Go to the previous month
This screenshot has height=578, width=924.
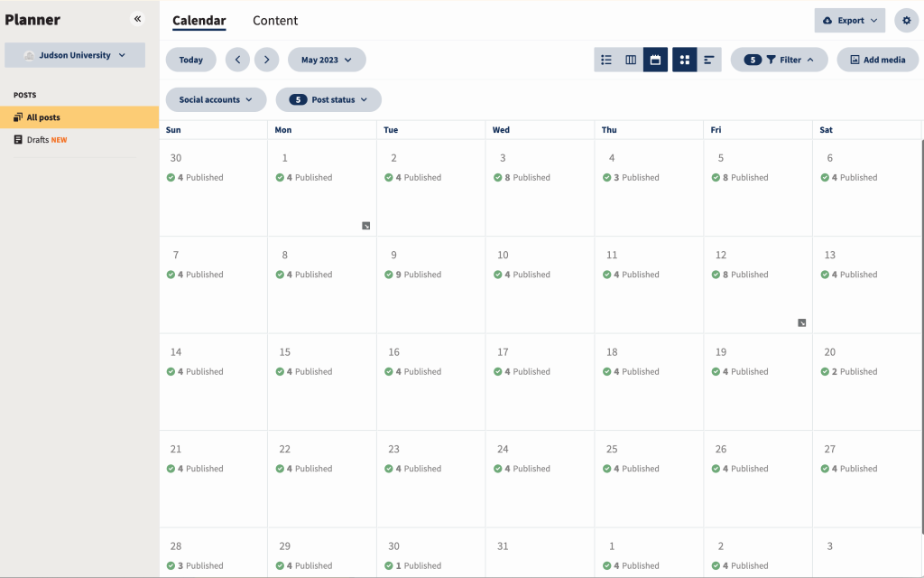point(237,60)
